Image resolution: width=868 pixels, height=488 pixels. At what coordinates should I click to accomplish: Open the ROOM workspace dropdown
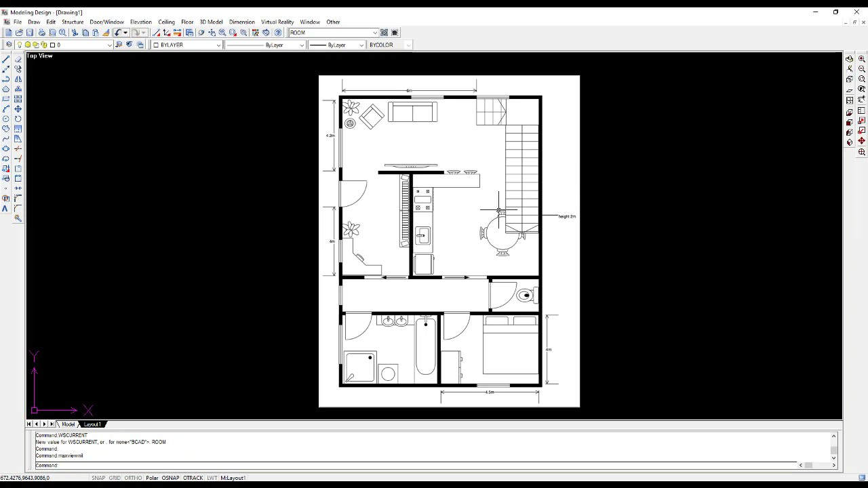pyautogui.click(x=374, y=33)
